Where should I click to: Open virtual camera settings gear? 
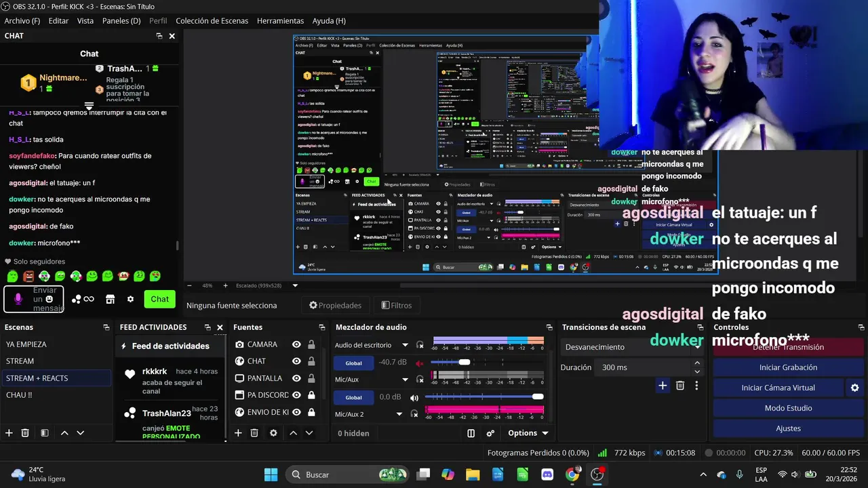click(854, 388)
